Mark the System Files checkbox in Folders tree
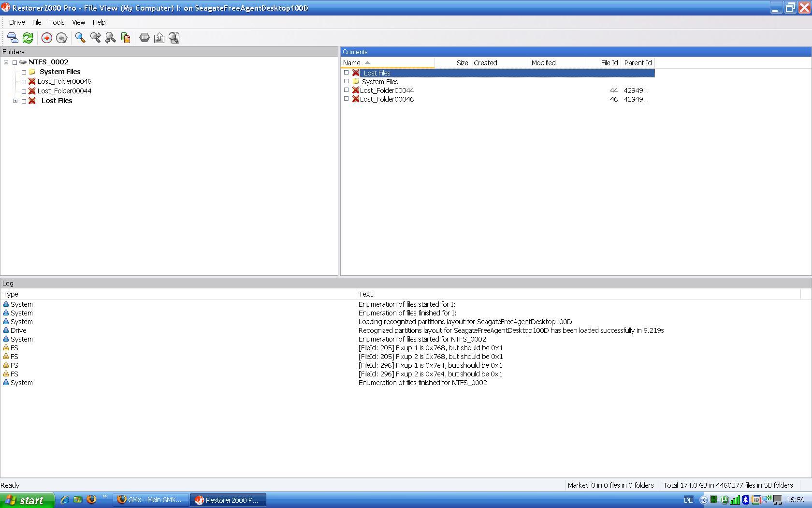 24,72
